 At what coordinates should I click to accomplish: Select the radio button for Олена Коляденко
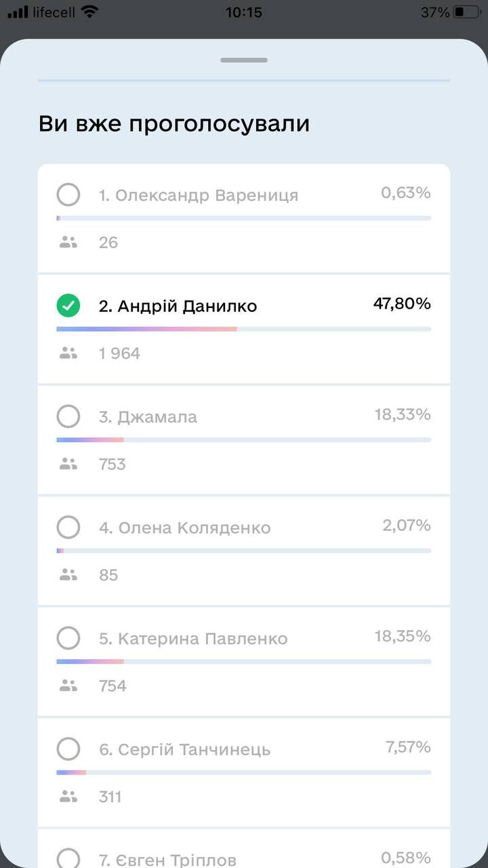coord(68,527)
